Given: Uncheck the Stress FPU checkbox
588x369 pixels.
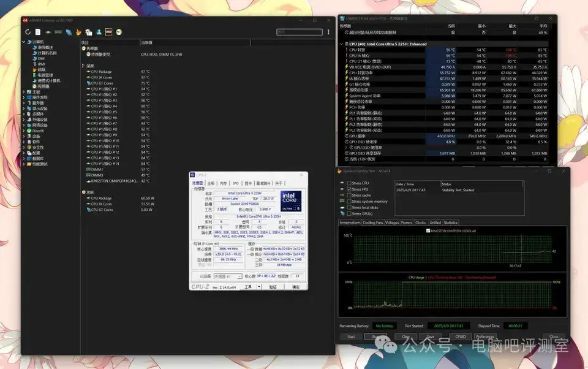Looking at the screenshot, I should (x=349, y=189).
